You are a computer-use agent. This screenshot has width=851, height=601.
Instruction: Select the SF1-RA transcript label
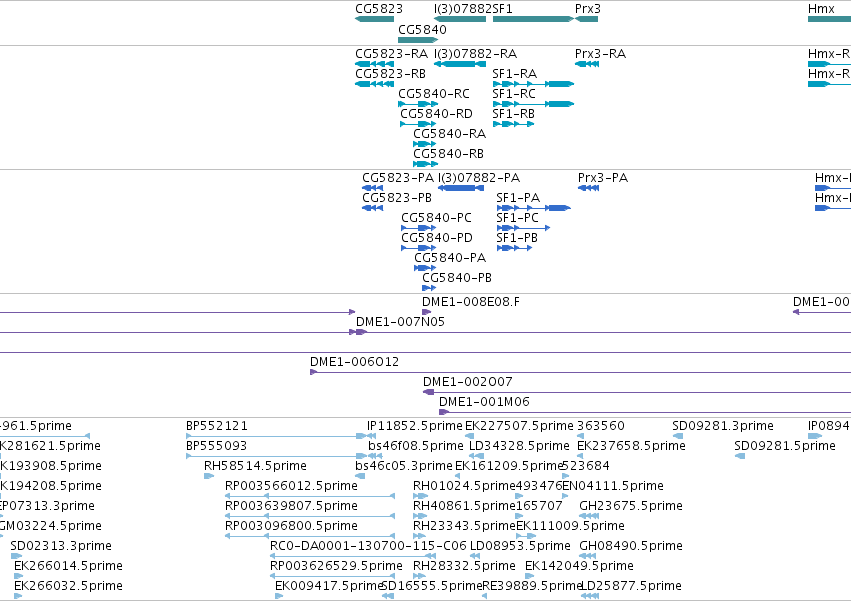pyautogui.click(x=515, y=74)
